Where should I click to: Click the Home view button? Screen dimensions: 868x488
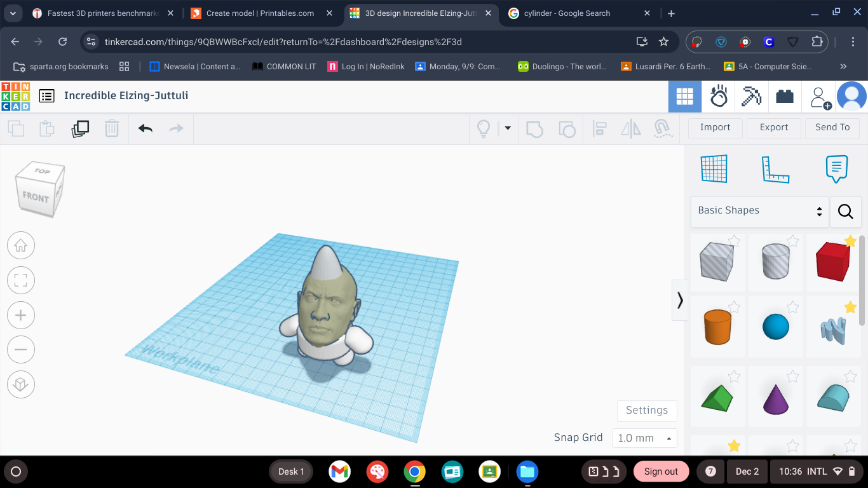pos(21,245)
